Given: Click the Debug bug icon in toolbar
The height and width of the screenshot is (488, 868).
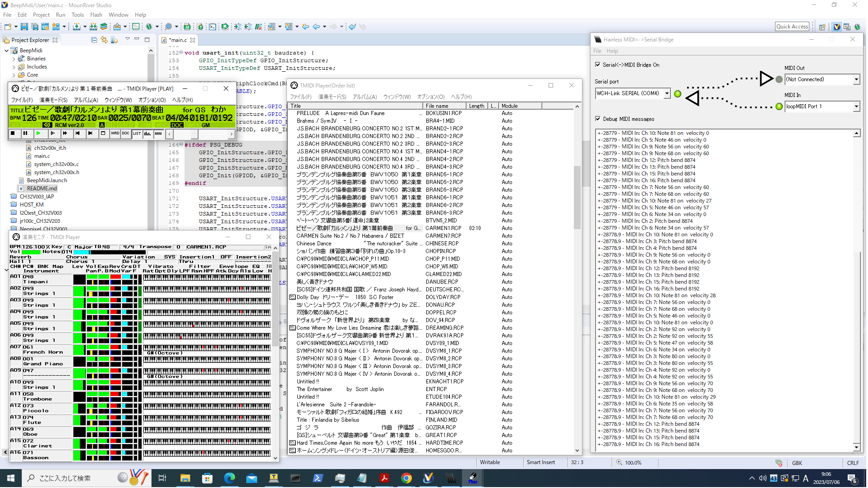Looking at the screenshot, I should [148, 27].
